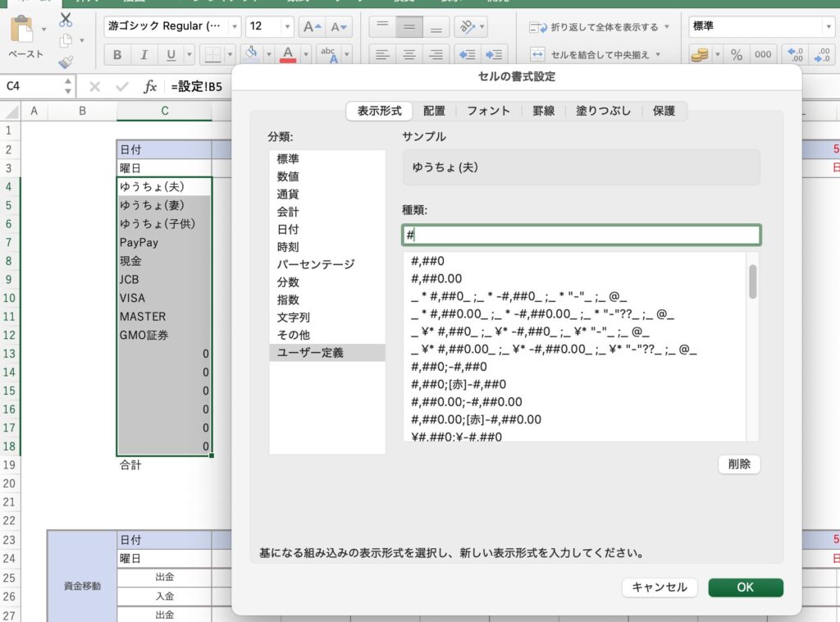Click the scissors cut icon

point(66,20)
